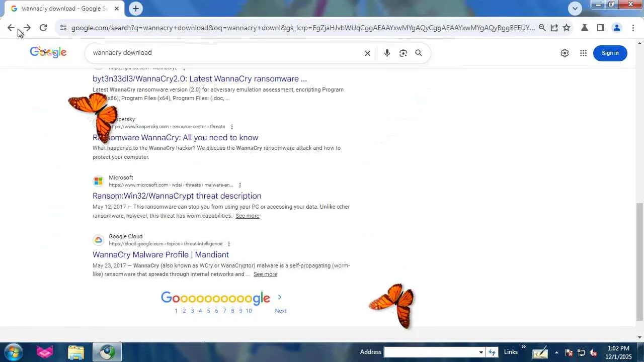Image resolution: width=644 pixels, height=362 pixels.
Task: Go to results page 6
Action: 216,311
